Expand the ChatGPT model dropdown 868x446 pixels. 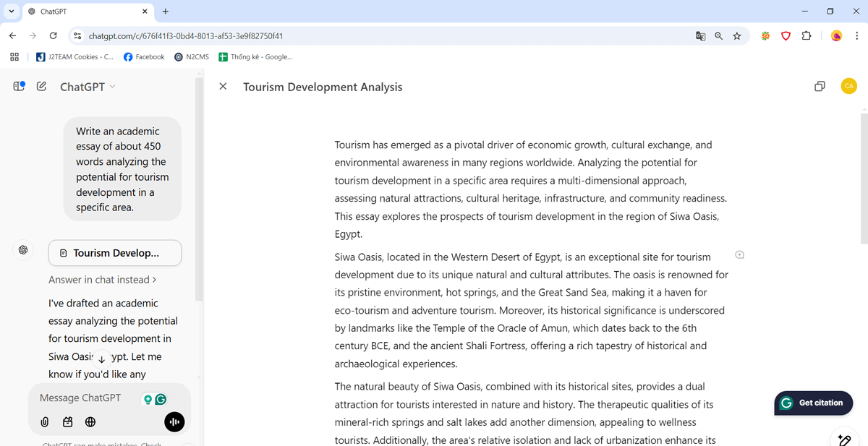click(88, 87)
